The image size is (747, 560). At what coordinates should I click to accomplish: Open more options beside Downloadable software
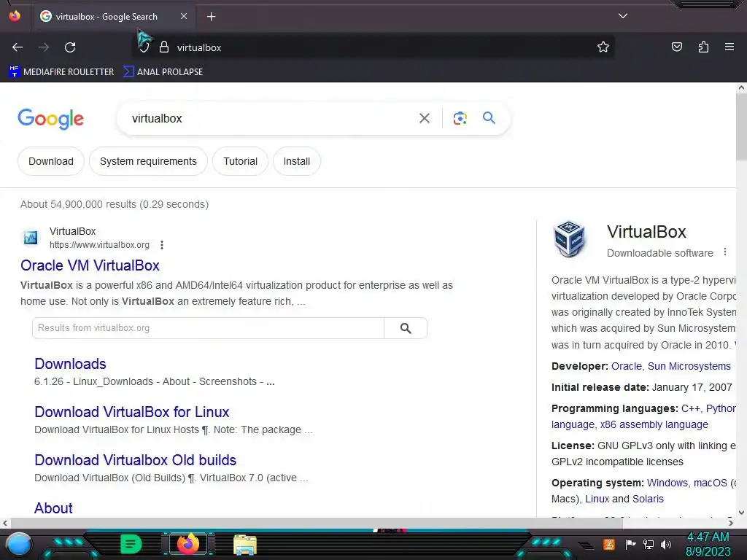pyautogui.click(x=725, y=252)
